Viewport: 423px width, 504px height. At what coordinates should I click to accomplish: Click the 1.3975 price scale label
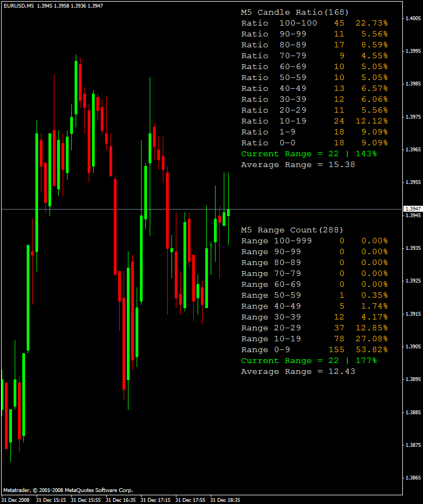click(x=413, y=117)
